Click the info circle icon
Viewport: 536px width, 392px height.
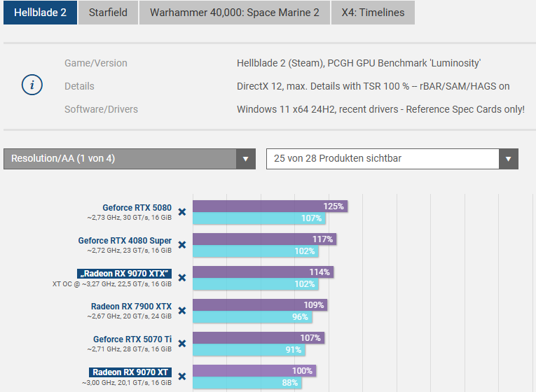[32, 85]
